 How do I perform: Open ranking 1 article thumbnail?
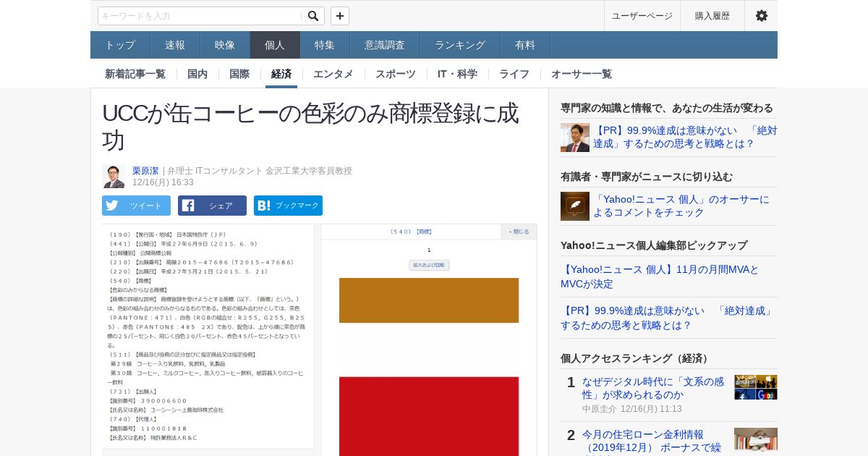(756, 387)
